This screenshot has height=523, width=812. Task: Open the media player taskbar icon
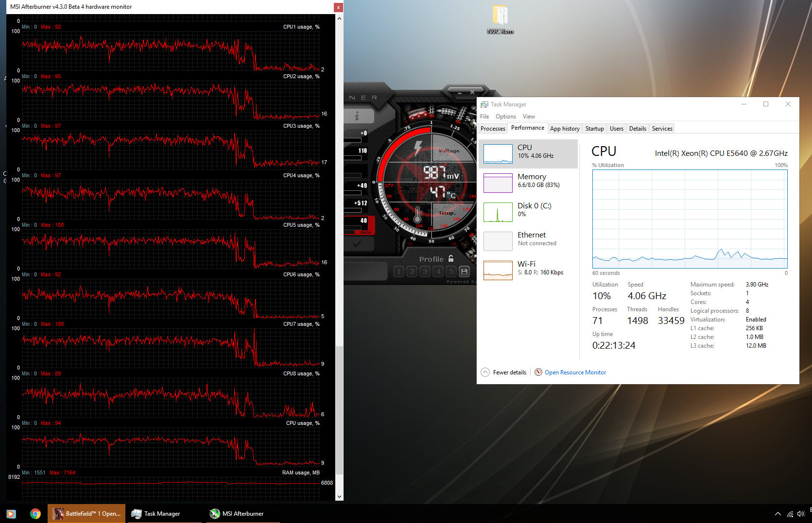(x=11, y=514)
